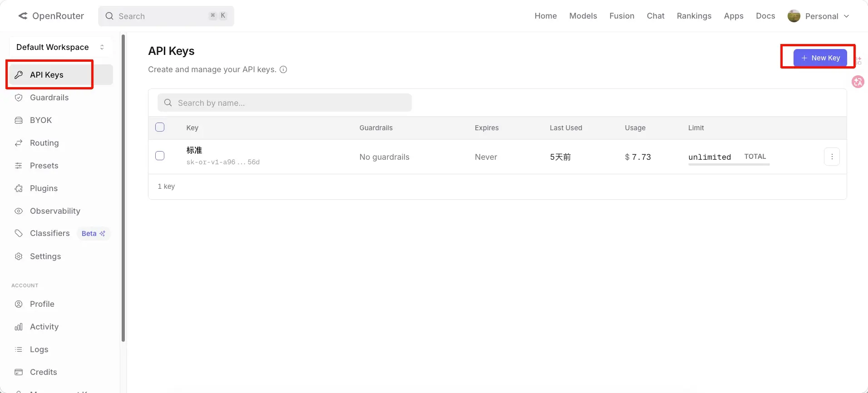Screen dimensions: 868x393
Task: Expand the Default Workspace switcher
Action: [x=61, y=47]
